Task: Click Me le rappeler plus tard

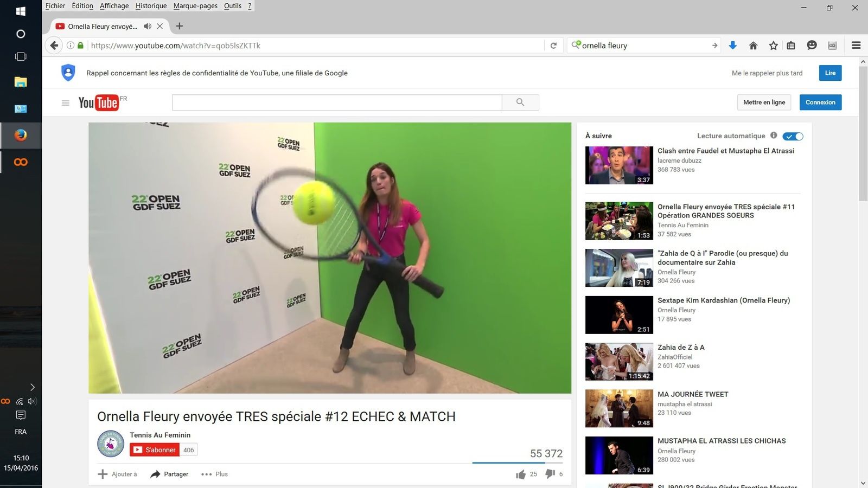Action: [x=767, y=73]
